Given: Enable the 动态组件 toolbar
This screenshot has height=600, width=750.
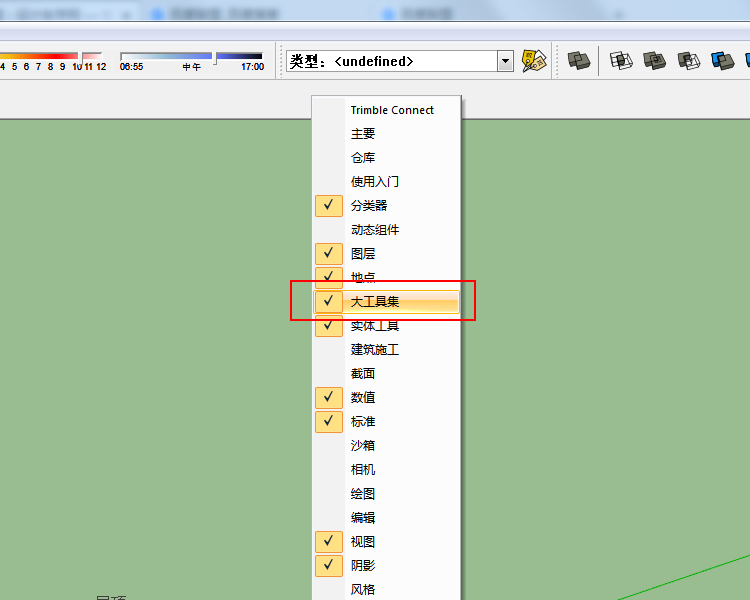Looking at the screenshot, I should click(374, 230).
